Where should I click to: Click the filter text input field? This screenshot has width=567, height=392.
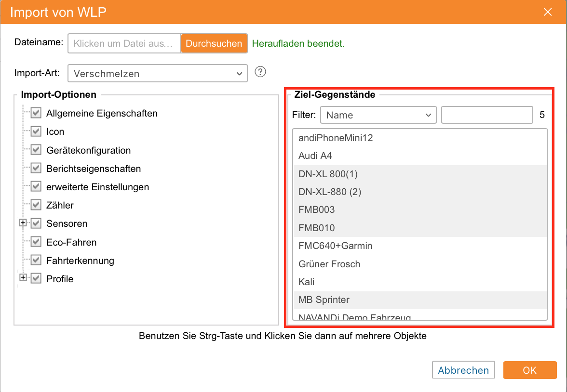click(486, 115)
